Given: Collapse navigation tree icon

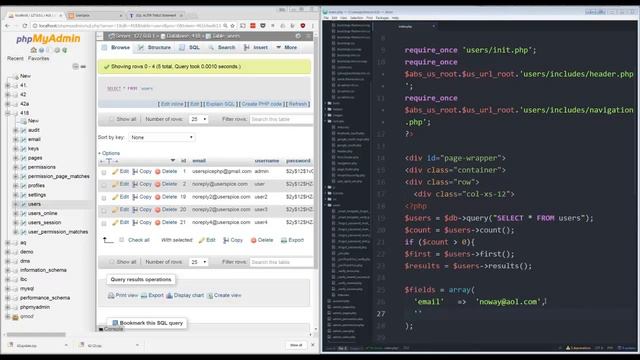Looking at the screenshot, I should point(76,67).
